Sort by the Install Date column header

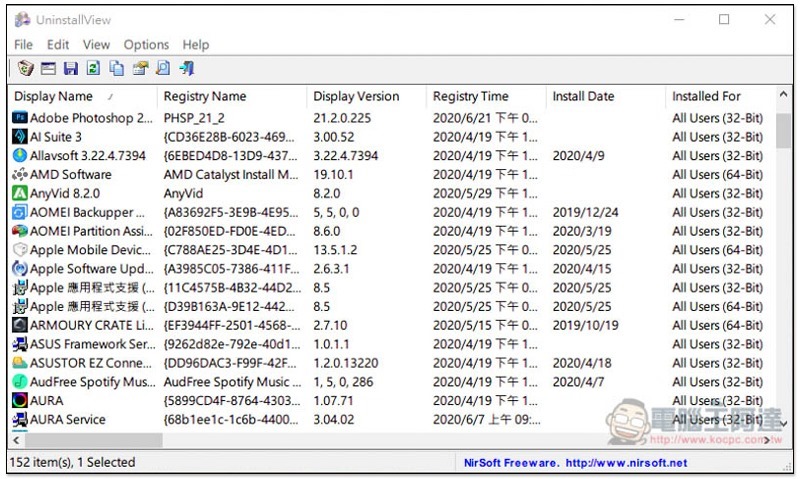(605, 96)
